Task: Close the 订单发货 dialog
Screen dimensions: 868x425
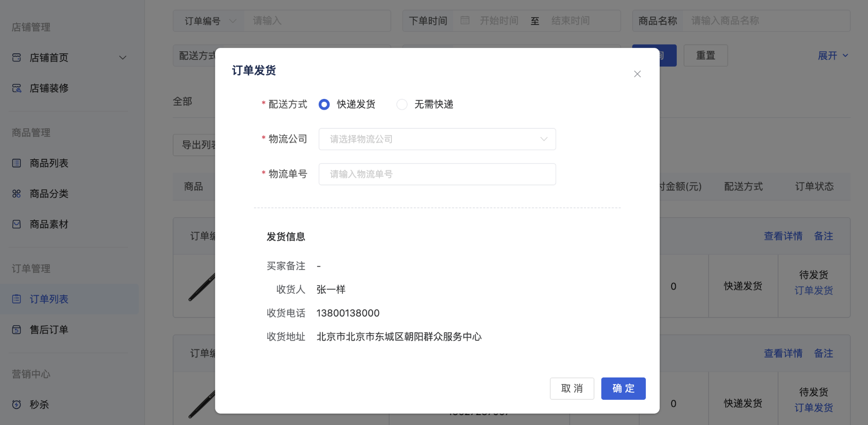Action: 637,74
